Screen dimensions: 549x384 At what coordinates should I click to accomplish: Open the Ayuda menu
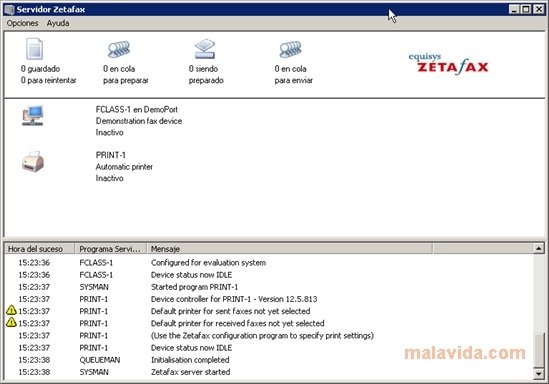pyautogui.click(x=58, y=23)
